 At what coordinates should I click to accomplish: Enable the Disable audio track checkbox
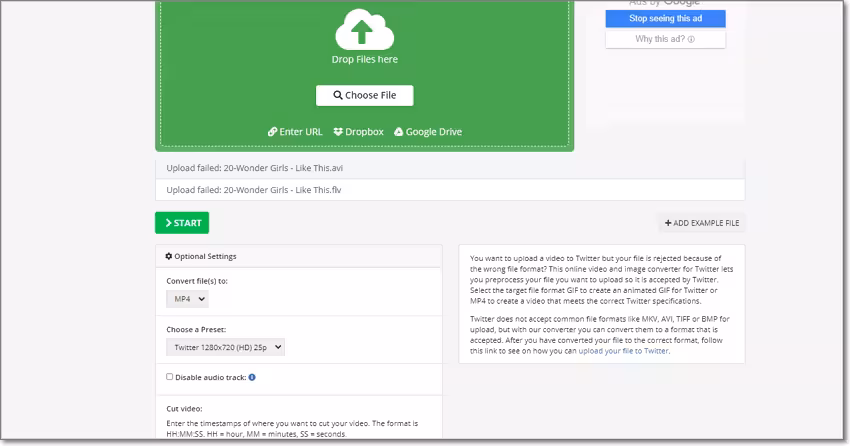170,377
